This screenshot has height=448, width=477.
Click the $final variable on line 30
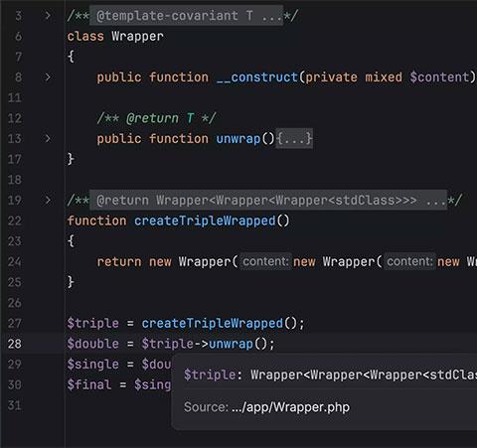pos(89,384)
